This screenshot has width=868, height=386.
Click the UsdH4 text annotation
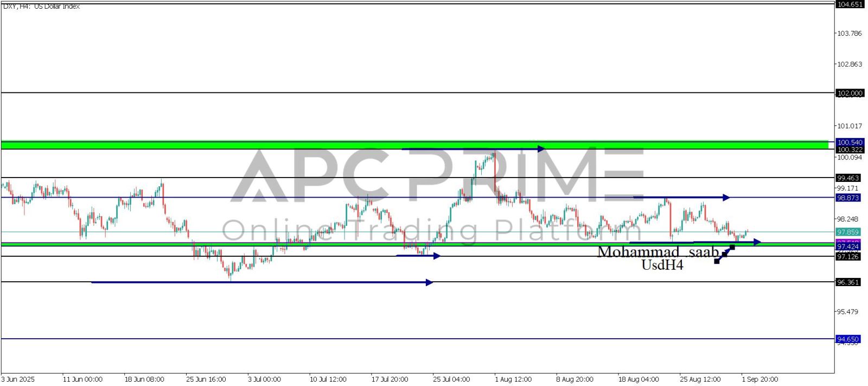click(x=662, y=265)
